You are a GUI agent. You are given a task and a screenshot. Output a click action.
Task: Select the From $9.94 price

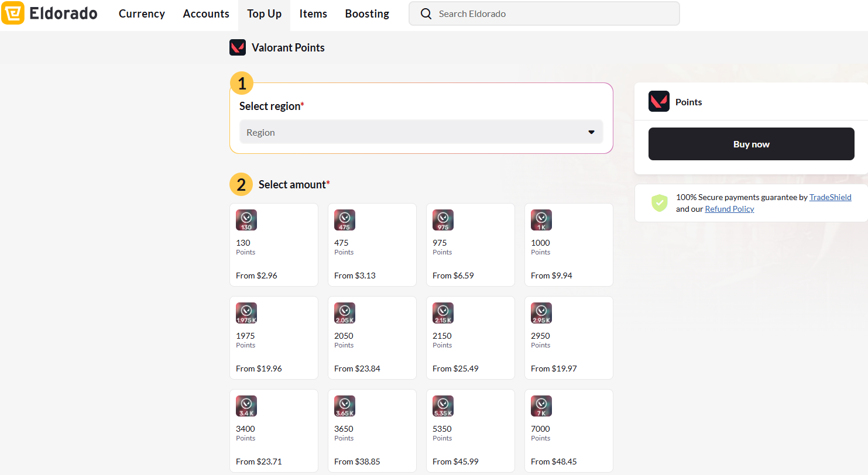click(x=551, y=276)
